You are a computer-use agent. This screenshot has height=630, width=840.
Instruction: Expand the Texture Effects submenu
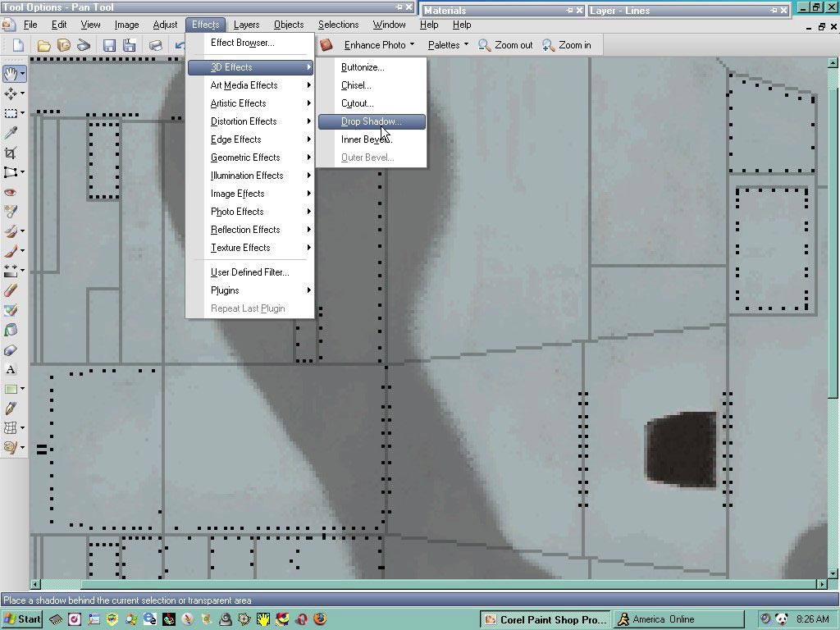pyautogui.click(x=250, y=248)
